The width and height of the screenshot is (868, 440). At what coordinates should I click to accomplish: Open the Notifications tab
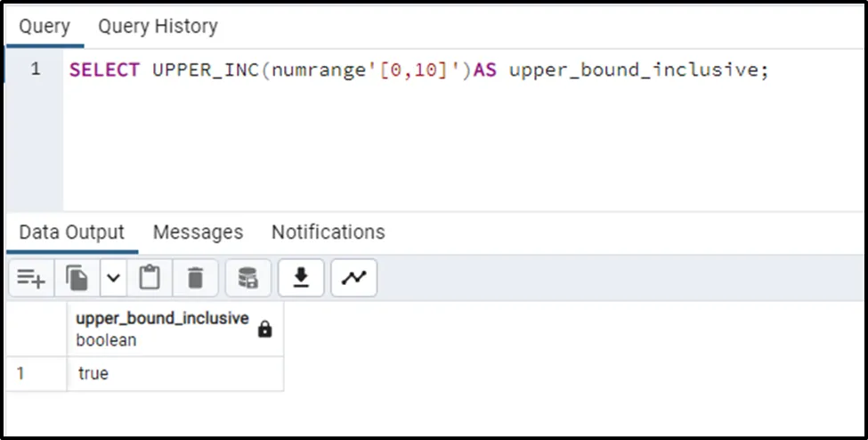(328, 232)
